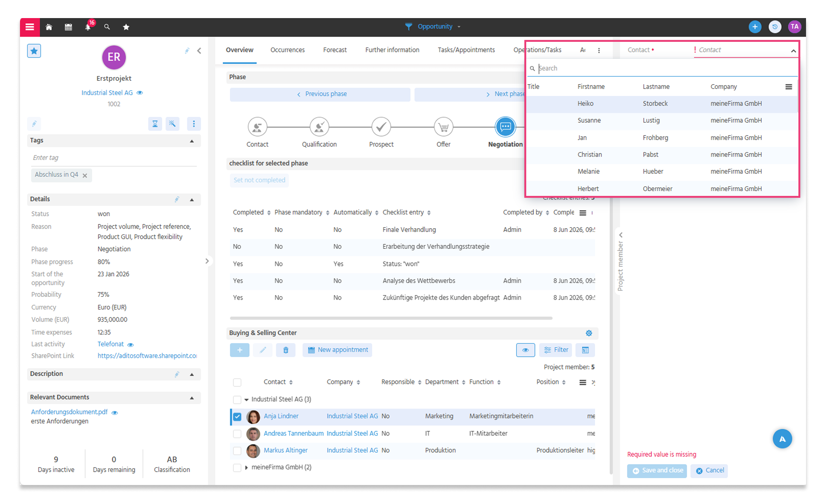Expand the meineFirma GmbH (2) group
The height and width of the screenshot is (504, 826).
246,468
